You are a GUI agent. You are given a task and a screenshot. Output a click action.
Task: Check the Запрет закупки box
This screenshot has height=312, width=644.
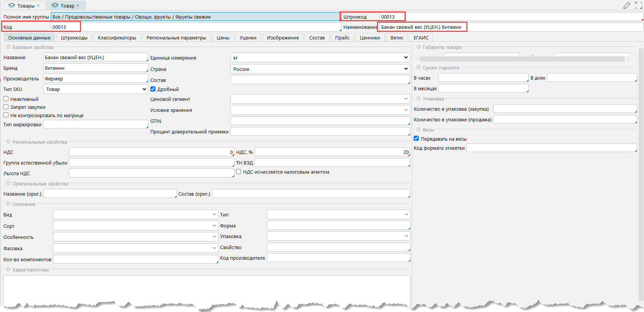pos(6,107)
